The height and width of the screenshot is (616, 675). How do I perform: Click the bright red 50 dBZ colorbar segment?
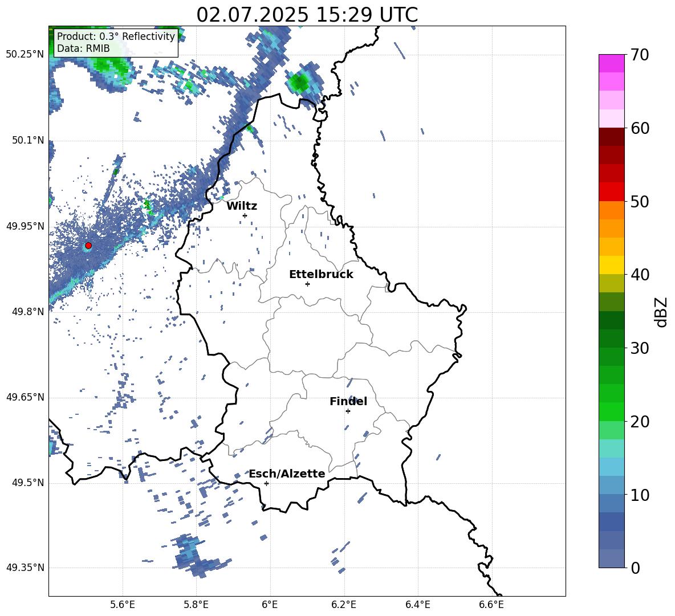[611, 192]
